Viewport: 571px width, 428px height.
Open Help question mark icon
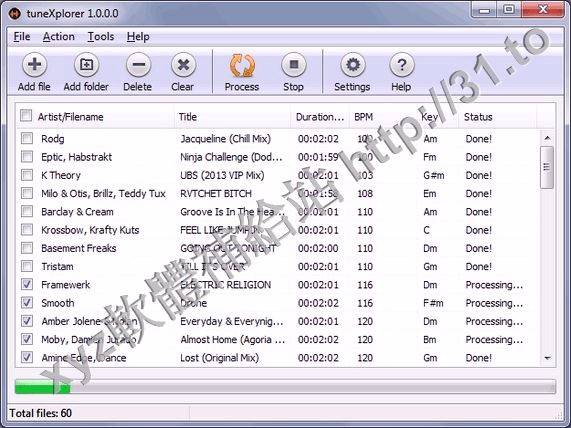(401, 65)
